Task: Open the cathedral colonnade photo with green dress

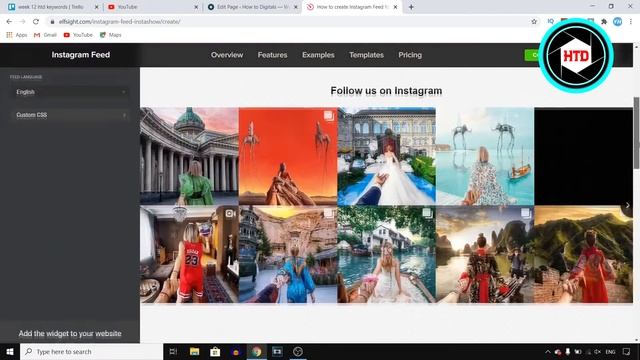Action: pos(189,156)
